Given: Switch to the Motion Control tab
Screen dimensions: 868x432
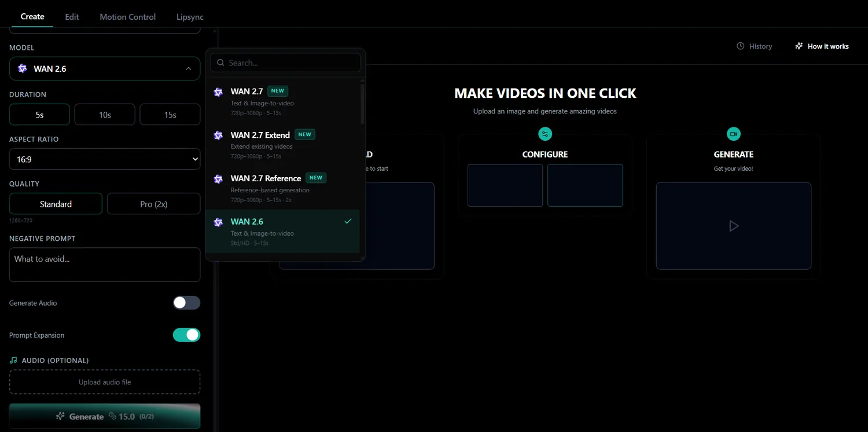Looking at the screenshot, I should pyautogui.click(x=127, y=17).
